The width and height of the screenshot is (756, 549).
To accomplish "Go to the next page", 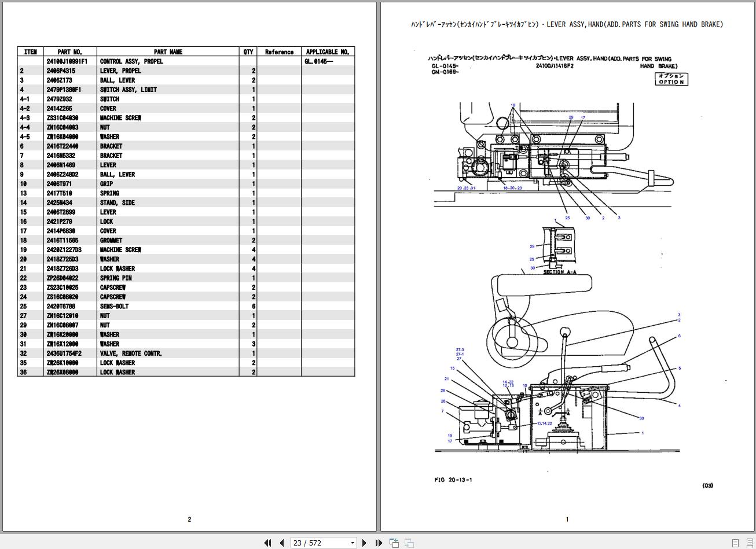I will 364,543.
